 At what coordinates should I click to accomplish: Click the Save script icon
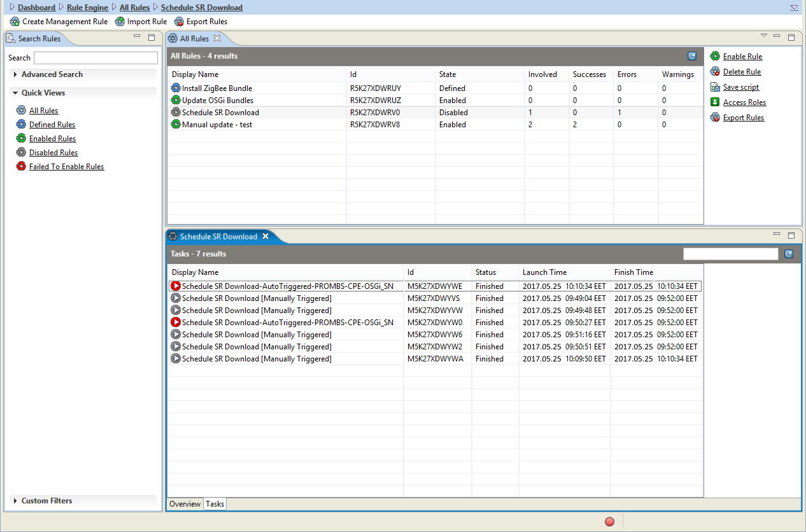point(715,87)
